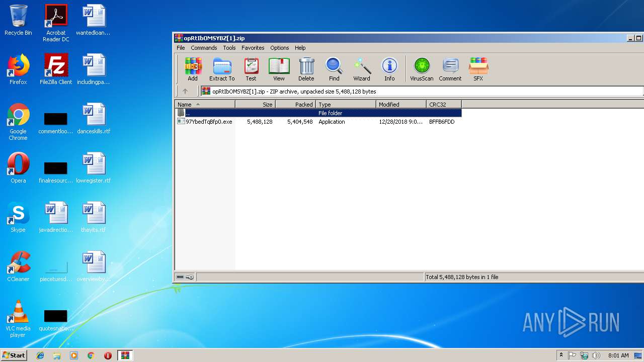Select the theyits.rtf desktop file

[94, 217]
